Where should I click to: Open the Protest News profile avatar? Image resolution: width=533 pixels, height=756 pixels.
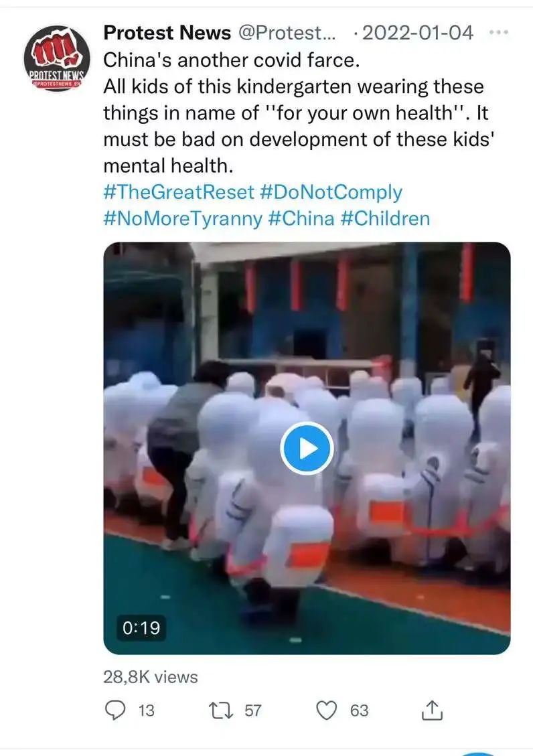tap(57, 58)
